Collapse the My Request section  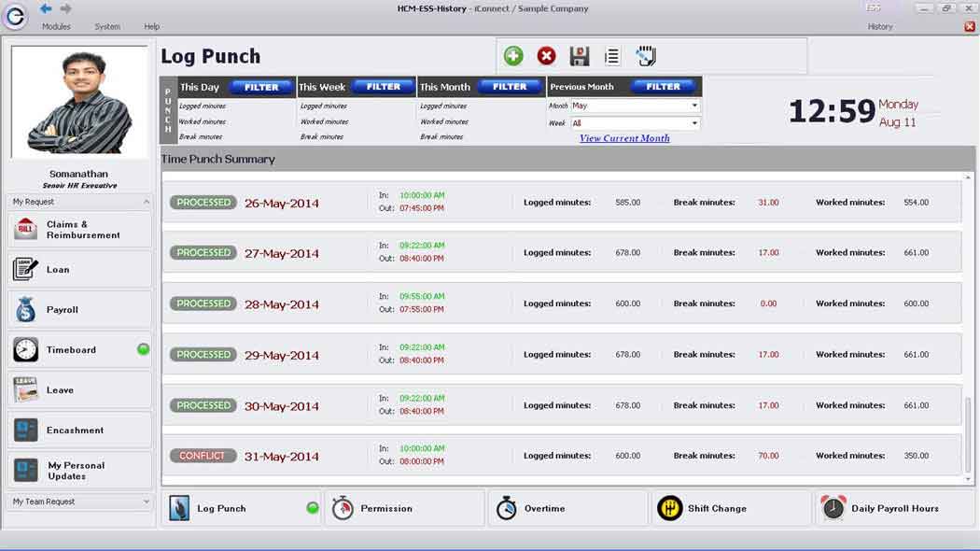coord(146,202)
